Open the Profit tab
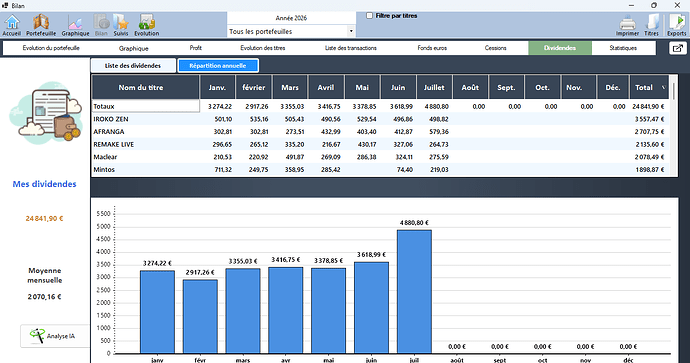Viewport: 690px width, 363px height. coord(196,48)
